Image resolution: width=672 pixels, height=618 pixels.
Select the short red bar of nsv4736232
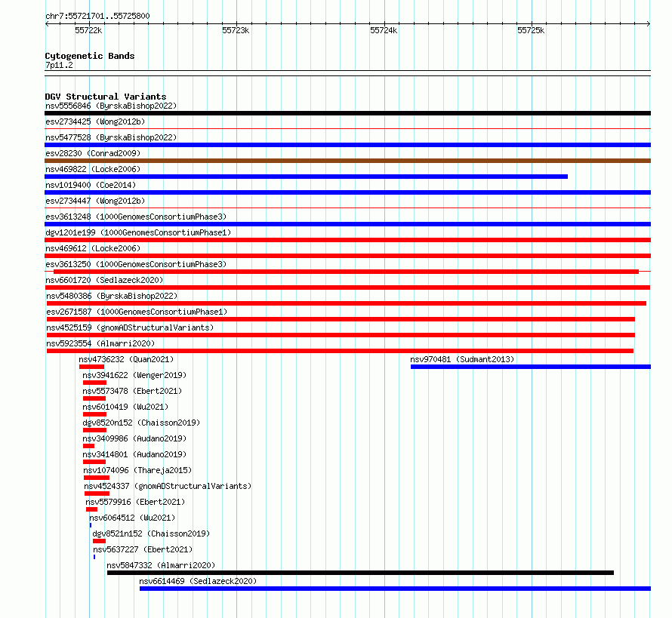(91, 367)
